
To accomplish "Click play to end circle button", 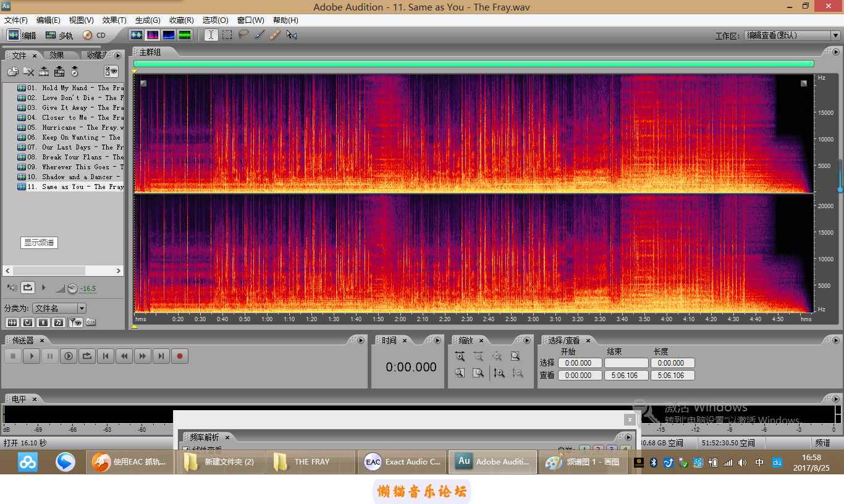I will coord(69,356).
